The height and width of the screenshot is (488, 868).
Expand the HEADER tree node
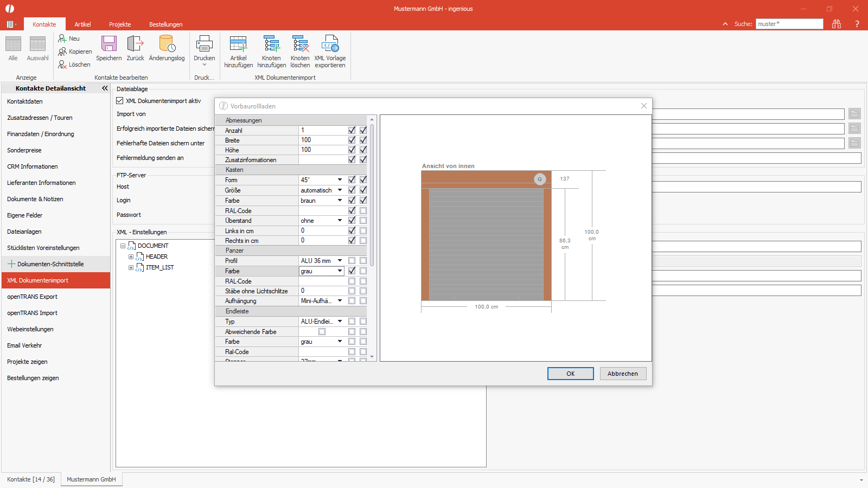pos(131,256)
